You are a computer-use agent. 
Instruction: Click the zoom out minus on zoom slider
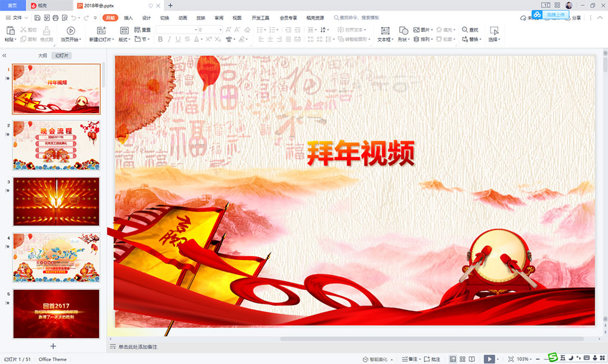539,359
